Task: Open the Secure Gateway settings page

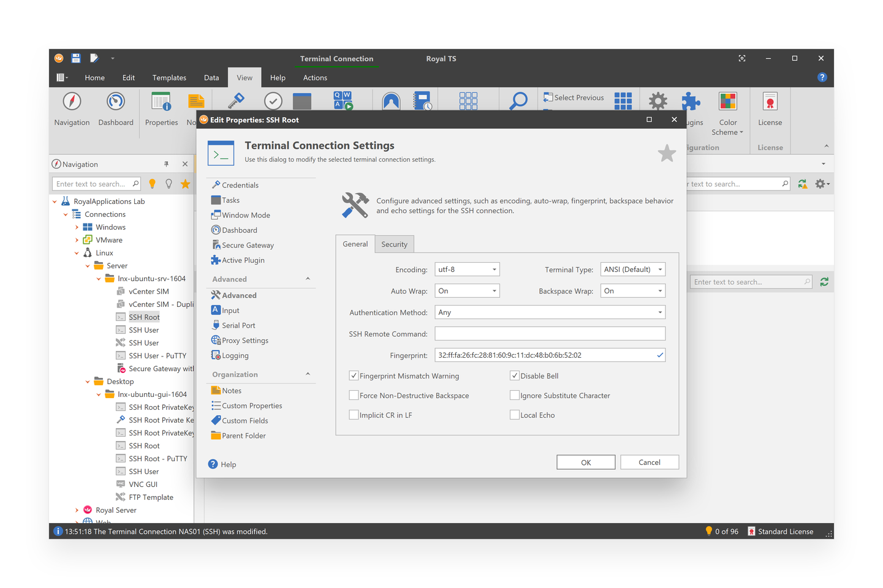Action: tap(247, 245)
